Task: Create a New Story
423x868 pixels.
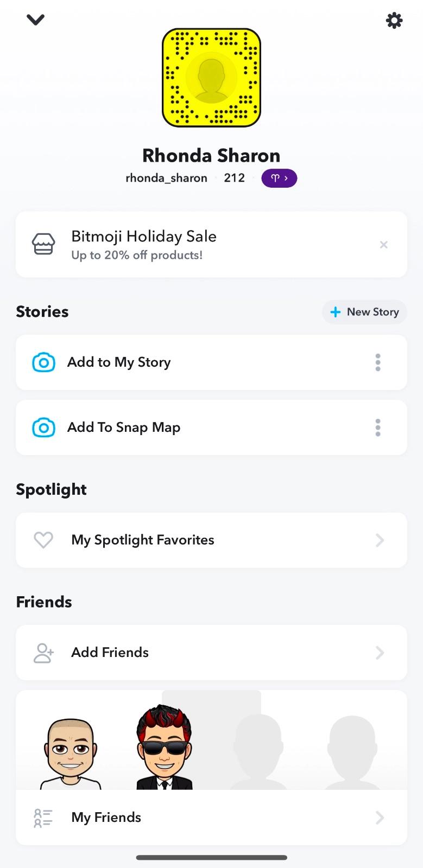Action: [364, 312]
